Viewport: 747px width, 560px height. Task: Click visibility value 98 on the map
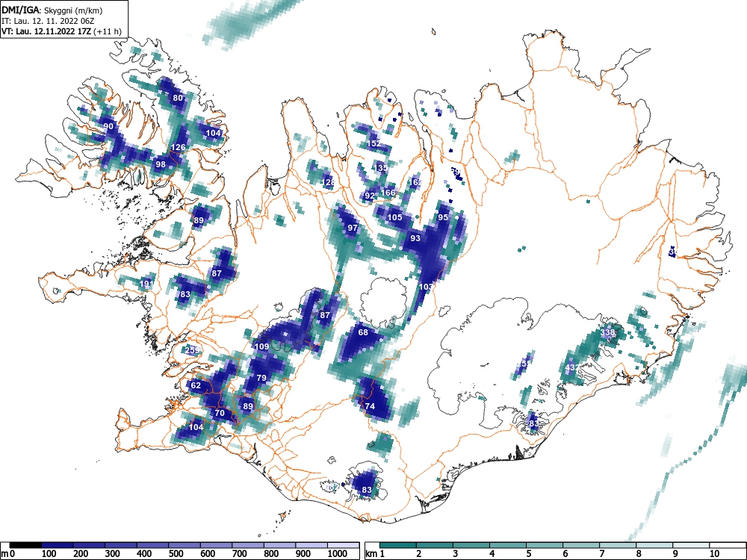pos(161,164)
